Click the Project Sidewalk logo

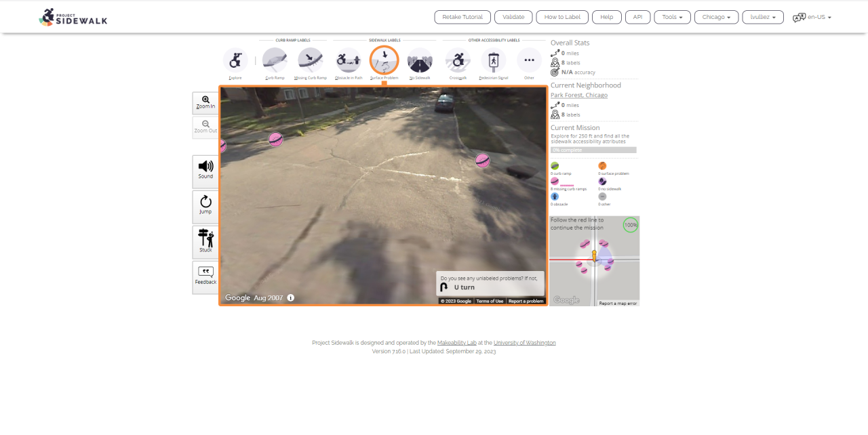(x=73, y=17)
